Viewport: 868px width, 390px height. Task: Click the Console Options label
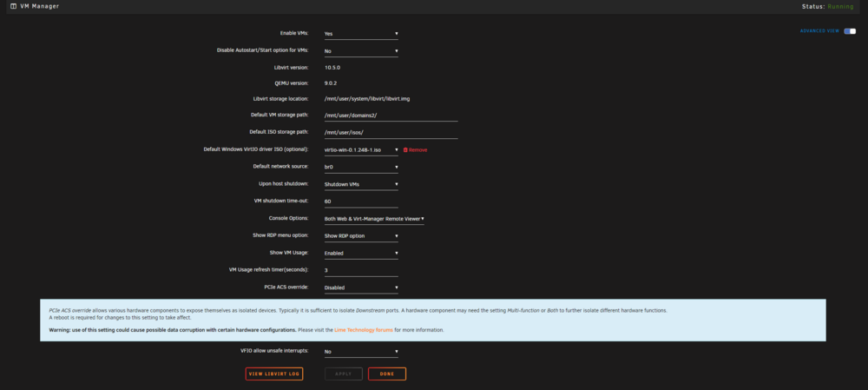point(288,218)
